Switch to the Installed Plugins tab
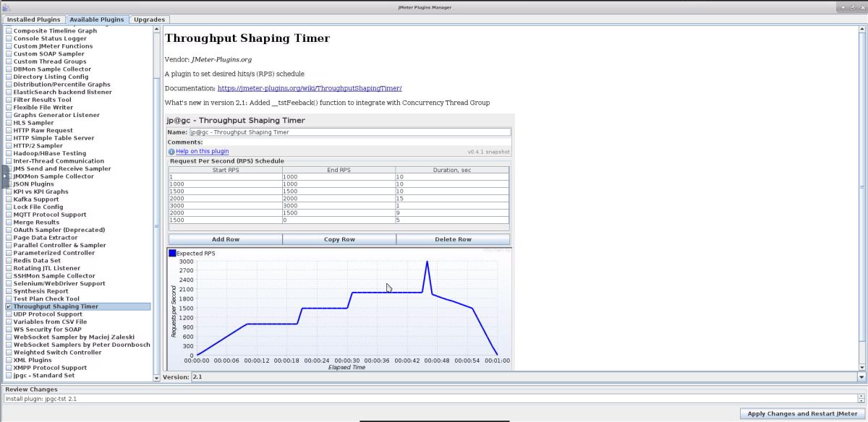 [33, 20]
